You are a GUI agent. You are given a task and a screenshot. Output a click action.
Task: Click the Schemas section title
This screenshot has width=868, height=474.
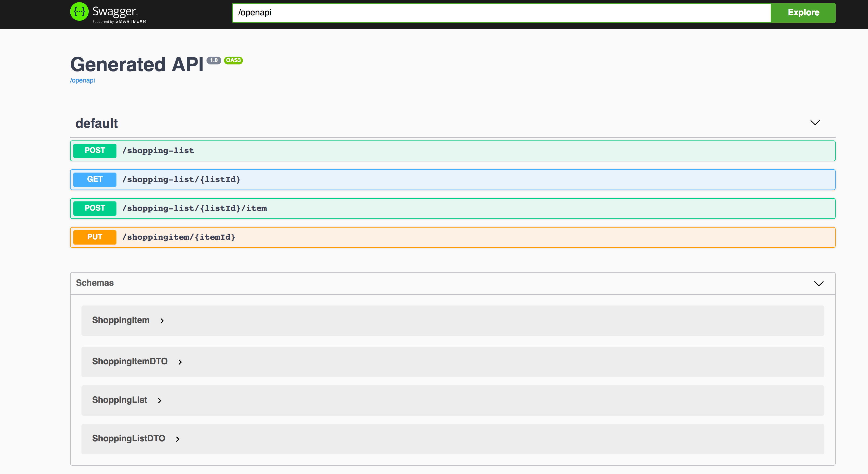click(95, 283)
